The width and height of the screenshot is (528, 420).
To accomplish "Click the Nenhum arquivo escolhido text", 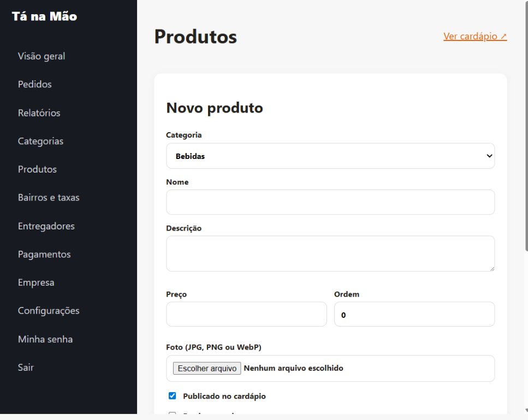I will pos(293,368).
